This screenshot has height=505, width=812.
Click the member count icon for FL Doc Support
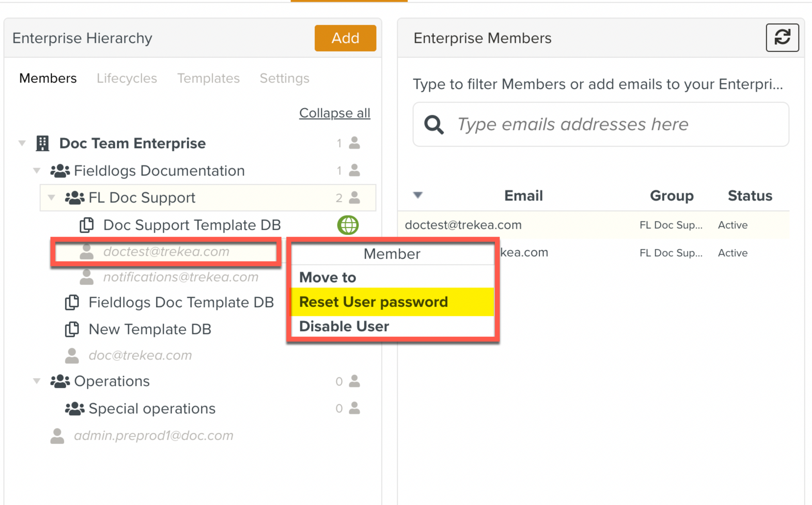click(354, 198)
